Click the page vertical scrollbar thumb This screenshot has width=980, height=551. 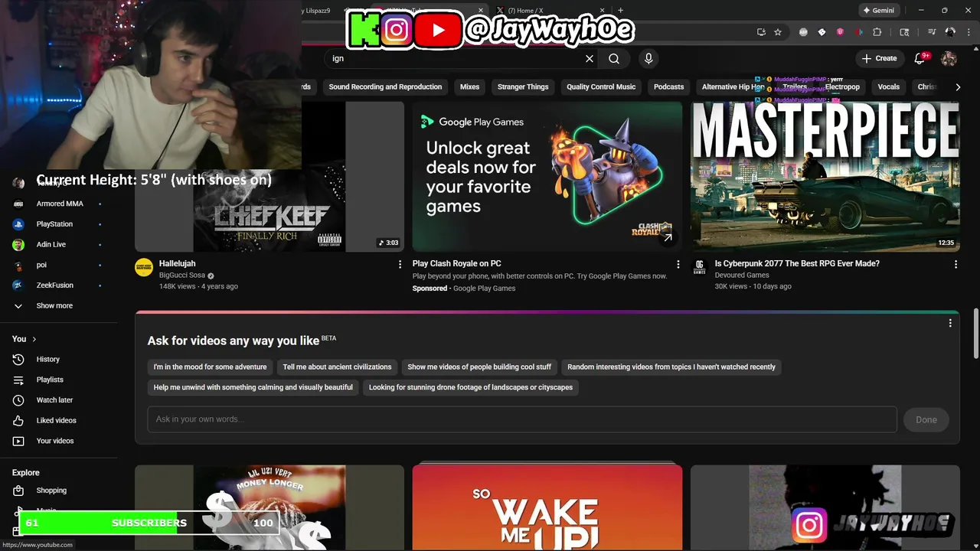click(975, 333)
